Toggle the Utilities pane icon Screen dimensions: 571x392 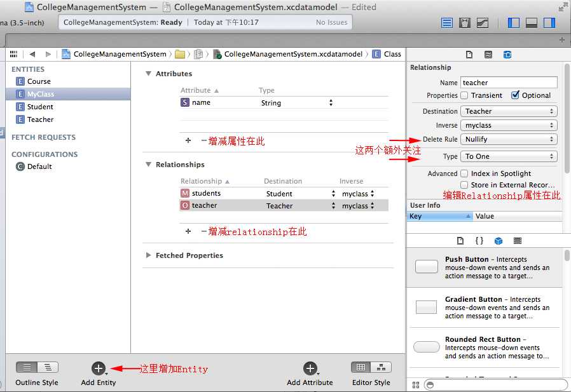click(x=549, y=23)
